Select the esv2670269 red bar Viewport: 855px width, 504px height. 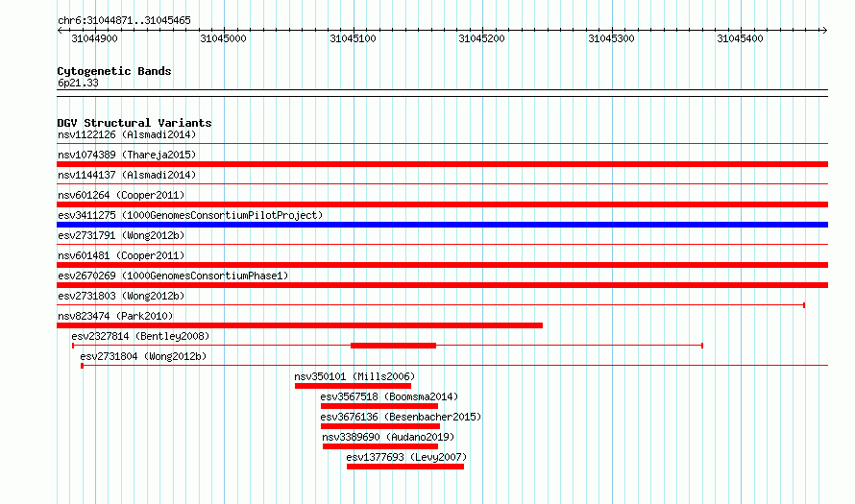click(442, 285)
